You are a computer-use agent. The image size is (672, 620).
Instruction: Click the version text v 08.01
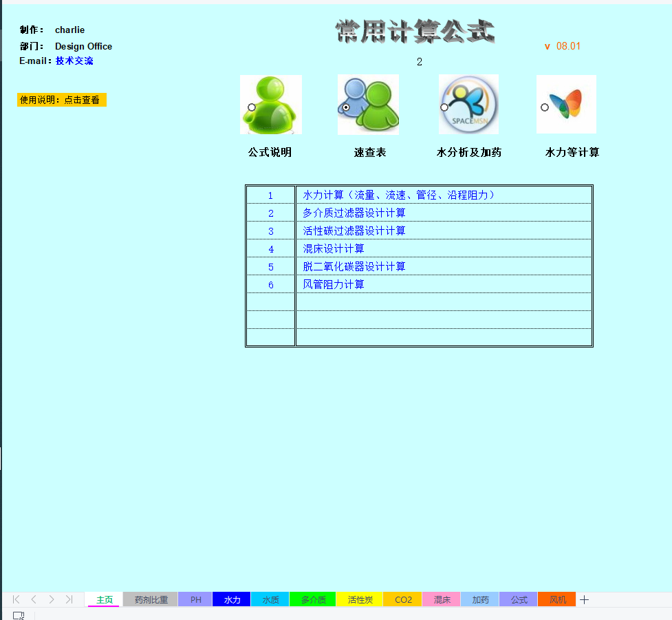562,46
